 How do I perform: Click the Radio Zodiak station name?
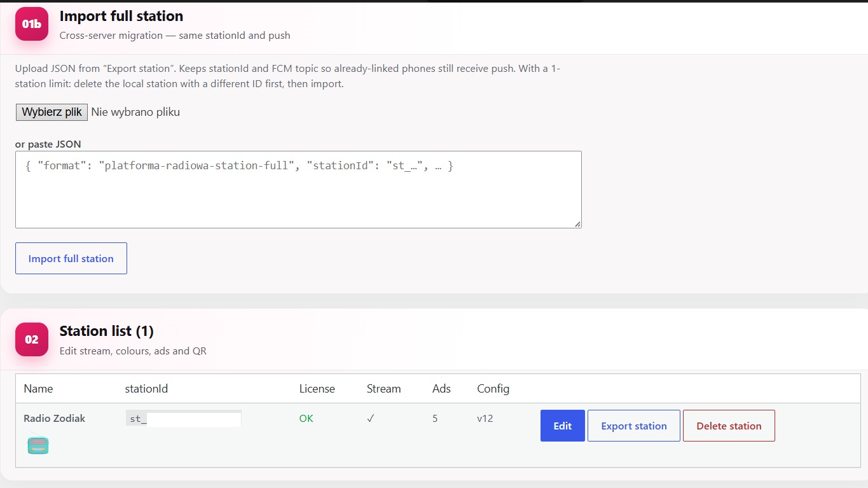55,418
